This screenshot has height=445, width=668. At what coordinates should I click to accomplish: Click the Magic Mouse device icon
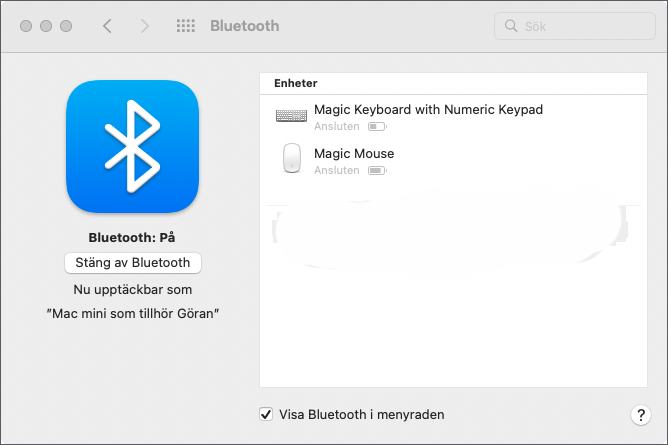[292, 160]
